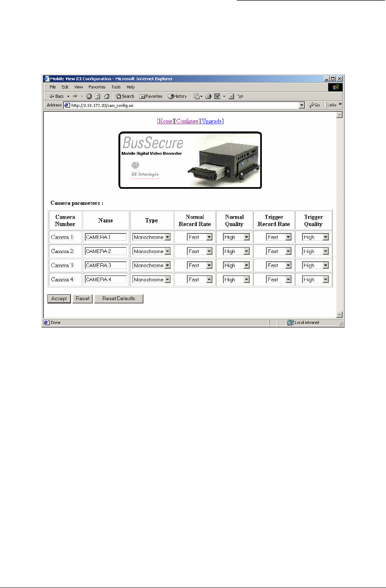Open the View menu
386x588 pixels.
pos(79,87)
